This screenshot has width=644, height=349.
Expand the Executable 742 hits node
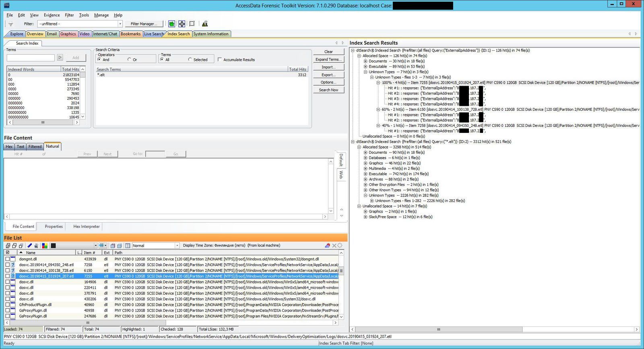point(365,174)
